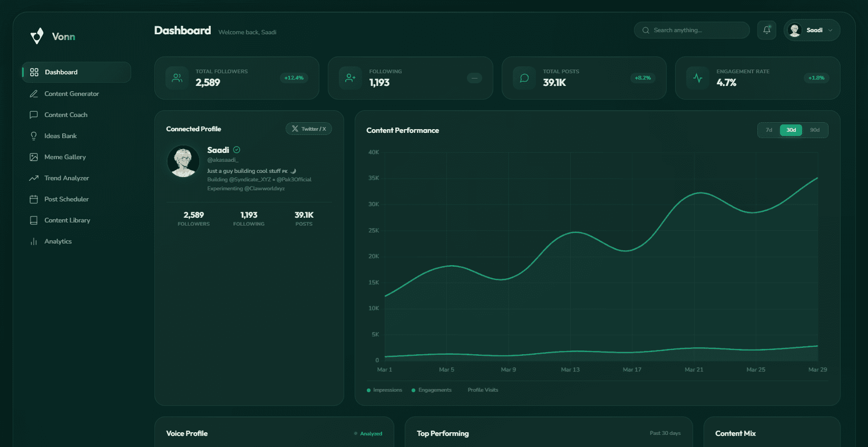
Task: Click the Content Generator pencil icon
Action: pyautogui.click(x=34, y=94)
